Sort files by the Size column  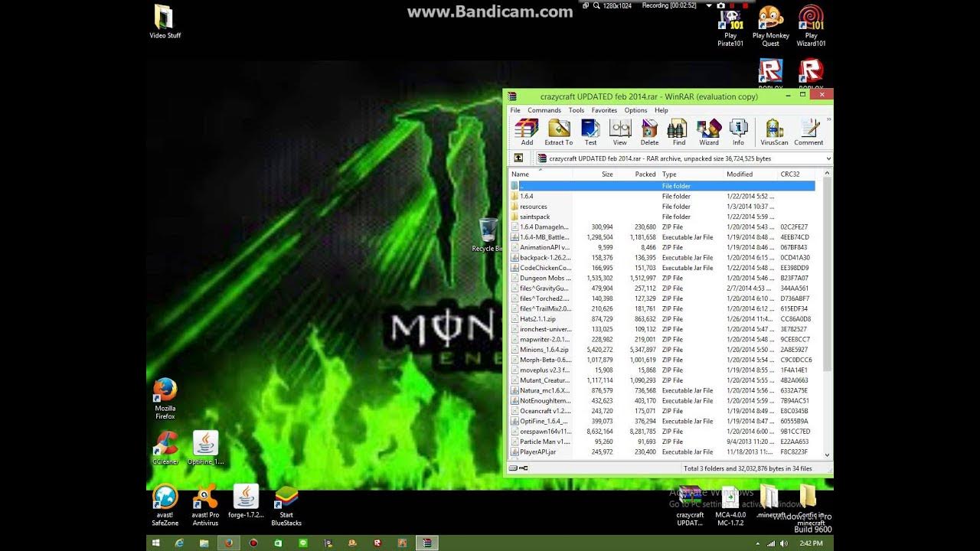(593, 174)
